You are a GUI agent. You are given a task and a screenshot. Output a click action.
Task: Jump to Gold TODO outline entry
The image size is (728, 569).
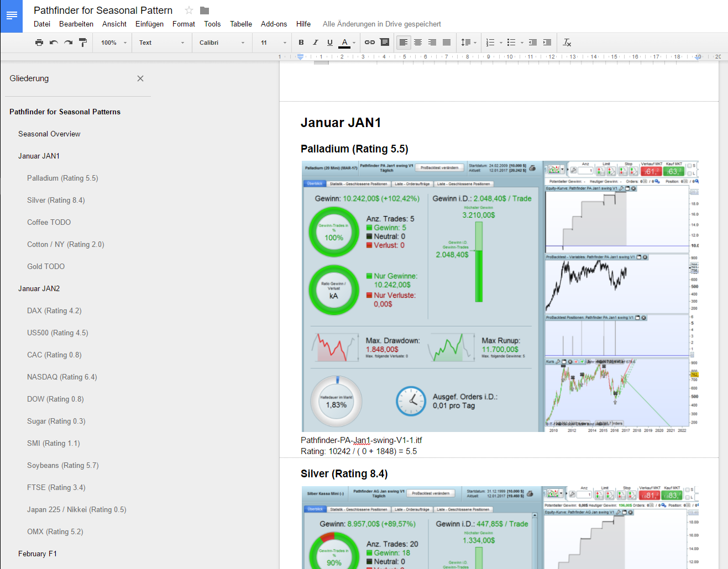point(46,266)
